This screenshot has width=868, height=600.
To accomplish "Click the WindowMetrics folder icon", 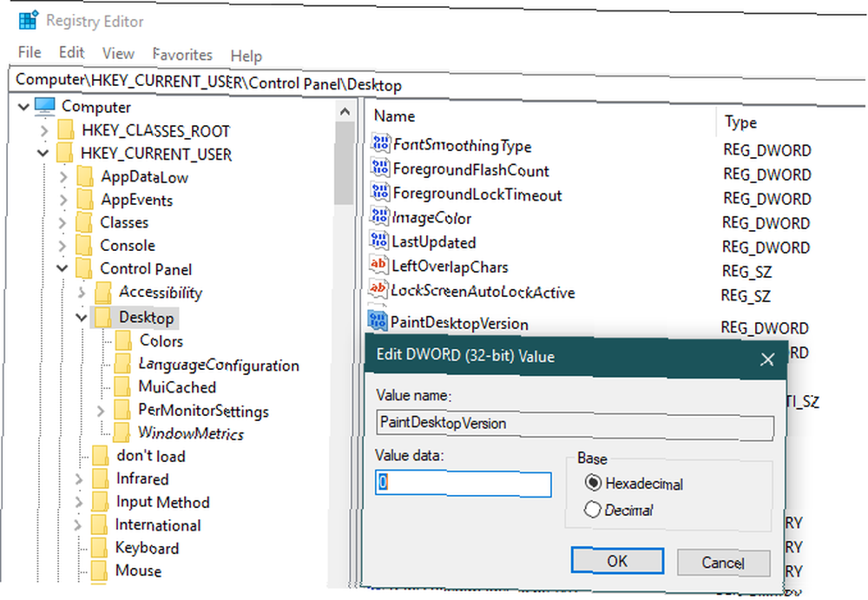I will [122, 432].
